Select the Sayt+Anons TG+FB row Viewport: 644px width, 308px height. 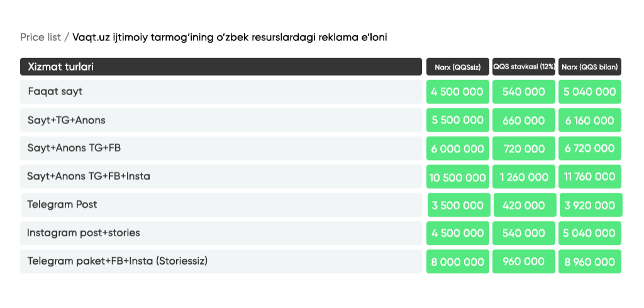tap(221, 149)
